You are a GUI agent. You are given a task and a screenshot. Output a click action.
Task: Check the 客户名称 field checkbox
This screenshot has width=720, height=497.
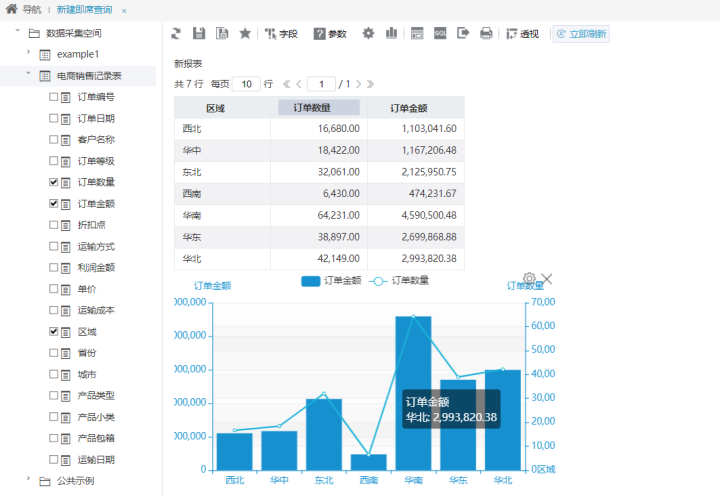click(x=54, y=139)
